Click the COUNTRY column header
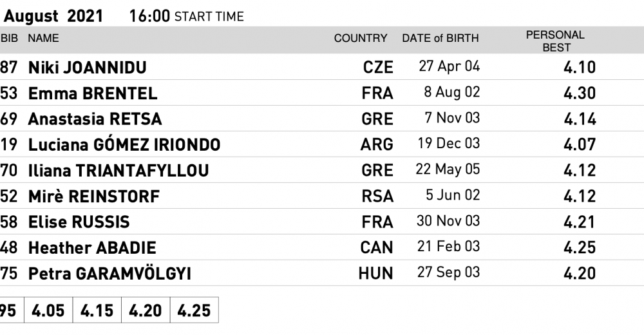 pyautogui.click(x=361, y=39)
